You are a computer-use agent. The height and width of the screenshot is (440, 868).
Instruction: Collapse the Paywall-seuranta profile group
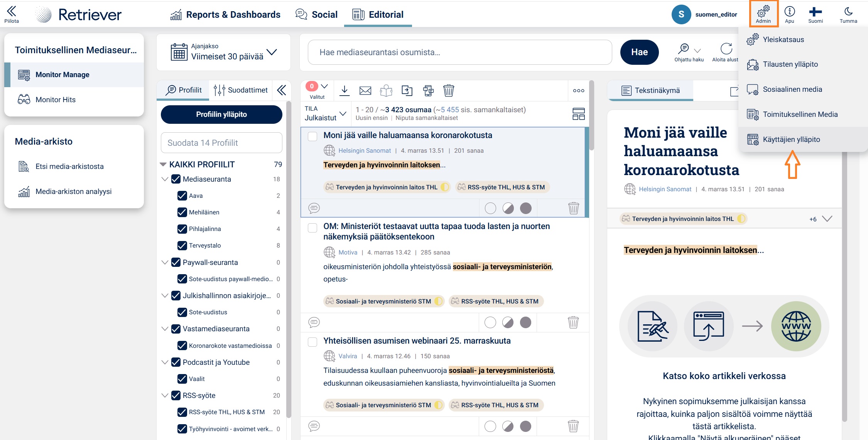[x=165, y=262]
